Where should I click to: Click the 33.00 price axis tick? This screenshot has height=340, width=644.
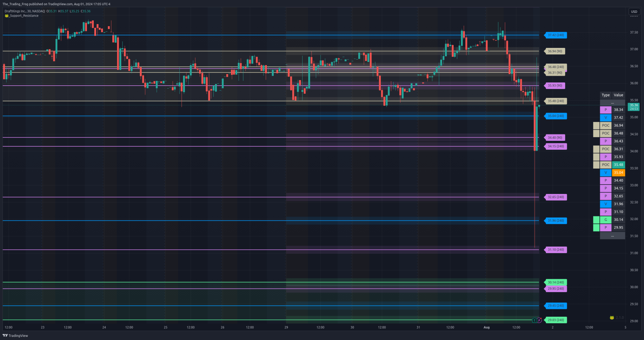point(634,185)
